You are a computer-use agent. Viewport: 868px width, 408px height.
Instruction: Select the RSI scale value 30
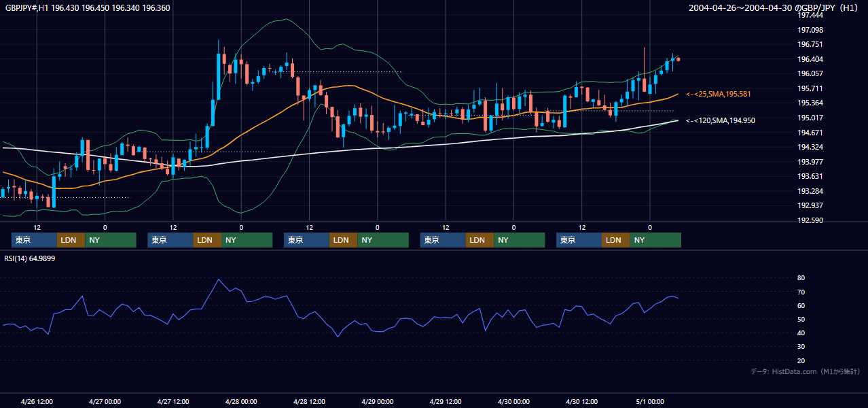click(x=801, y=347)
